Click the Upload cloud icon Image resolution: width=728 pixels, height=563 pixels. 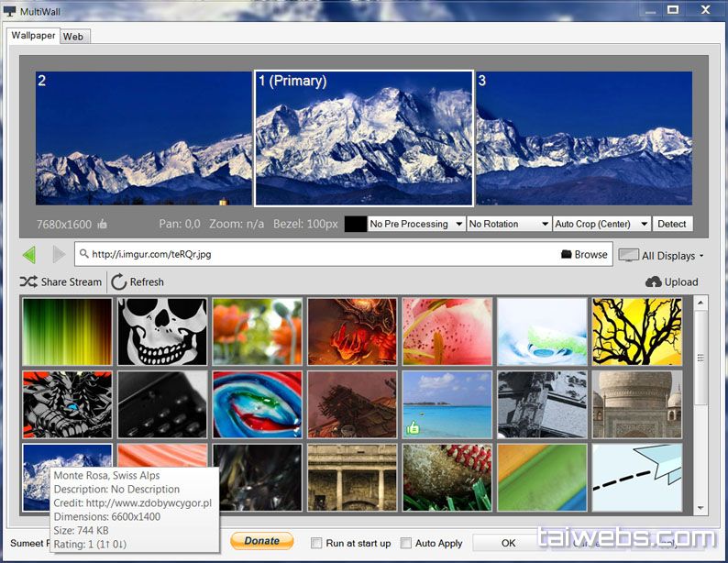(x=654, y=282)
